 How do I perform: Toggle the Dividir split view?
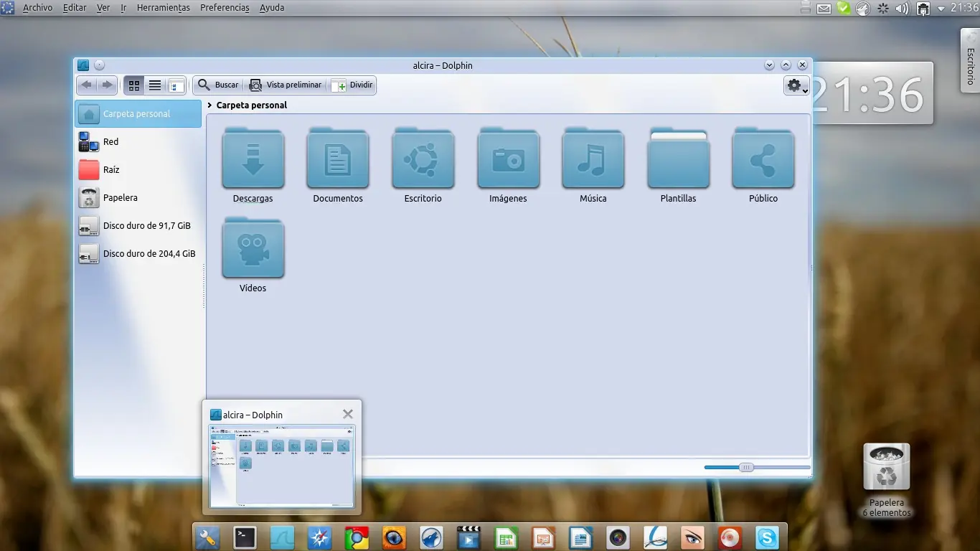point(352,85)
